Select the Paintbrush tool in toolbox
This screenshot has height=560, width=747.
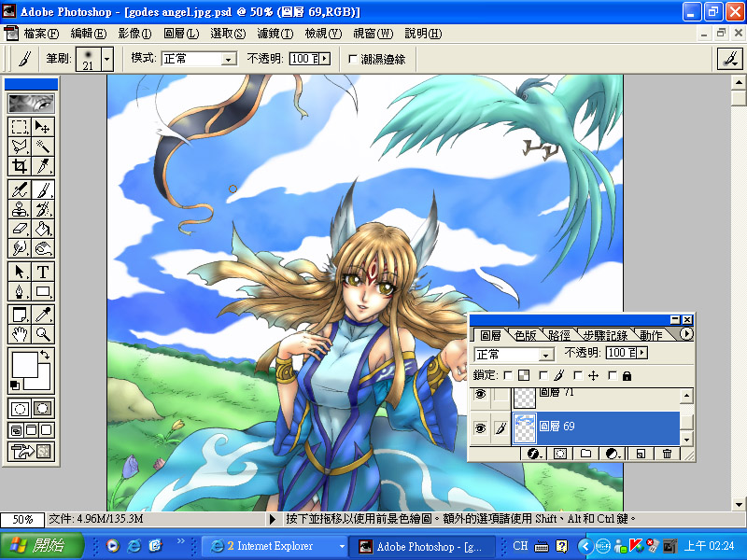(x=42, y=190)
